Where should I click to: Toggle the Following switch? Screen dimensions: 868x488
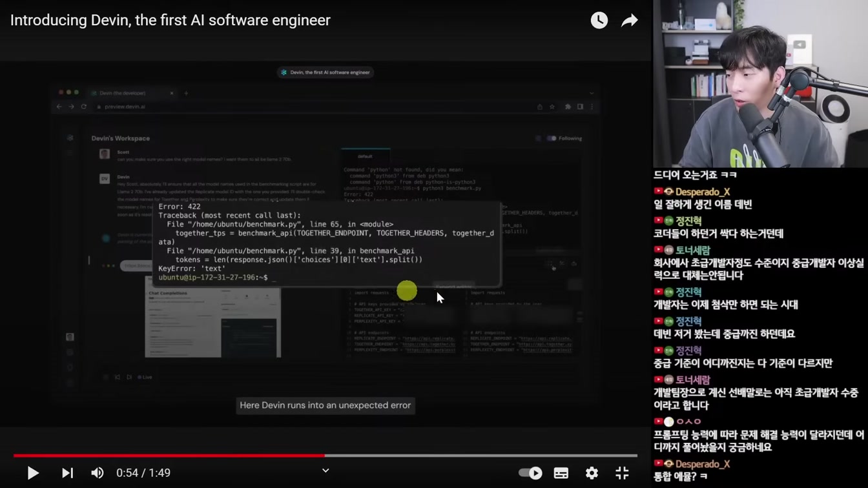(x=552, y=138)
